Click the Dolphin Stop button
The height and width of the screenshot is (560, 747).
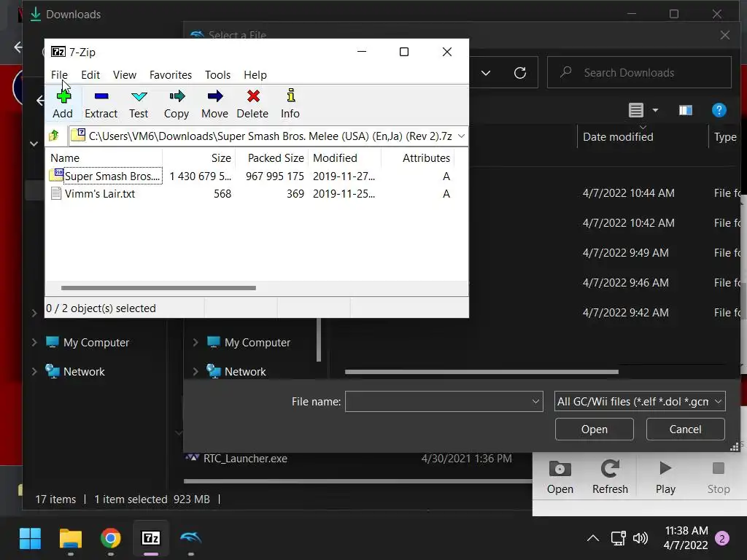(x=719, y=478)
